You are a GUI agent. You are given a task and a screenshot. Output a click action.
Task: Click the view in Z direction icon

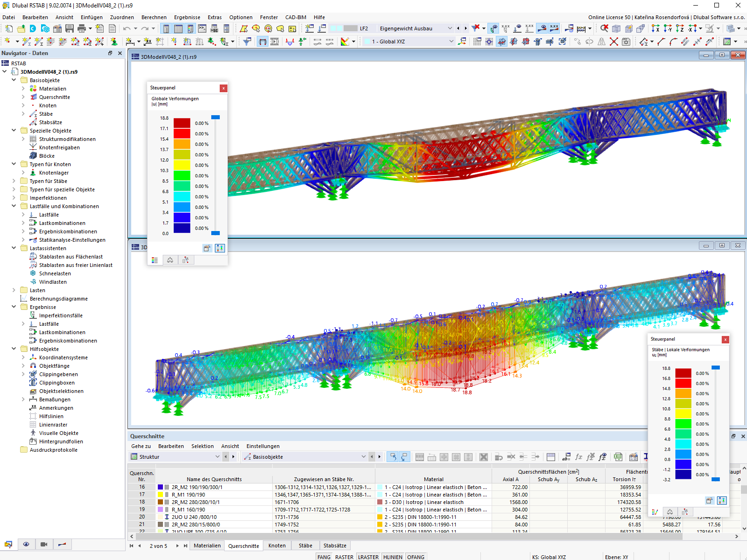[680, 28]
